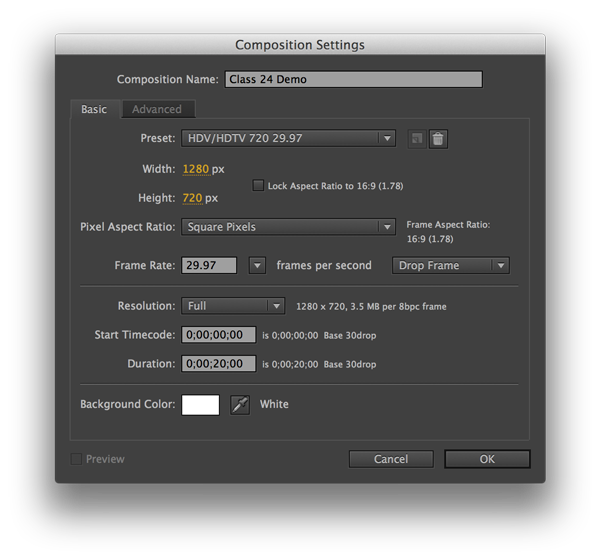Click the Height value 720
Viewport: 600px width, 559px height.
coord(192,198)
